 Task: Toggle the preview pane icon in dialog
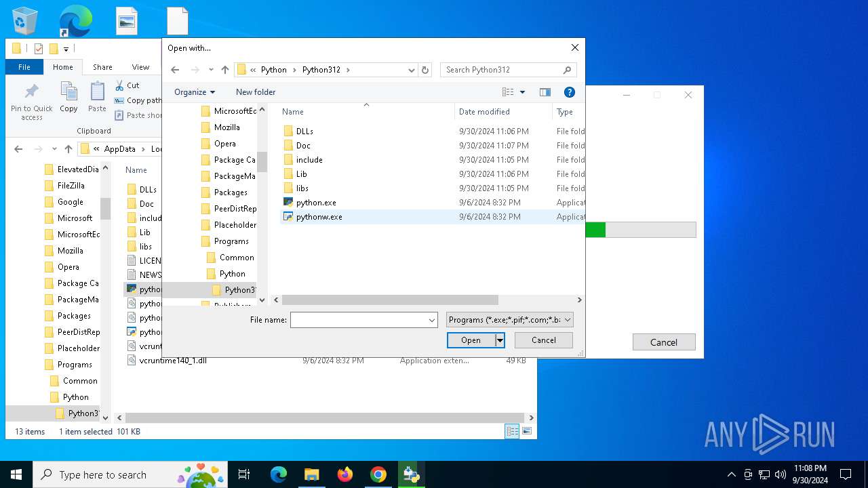tap(545, 92)
